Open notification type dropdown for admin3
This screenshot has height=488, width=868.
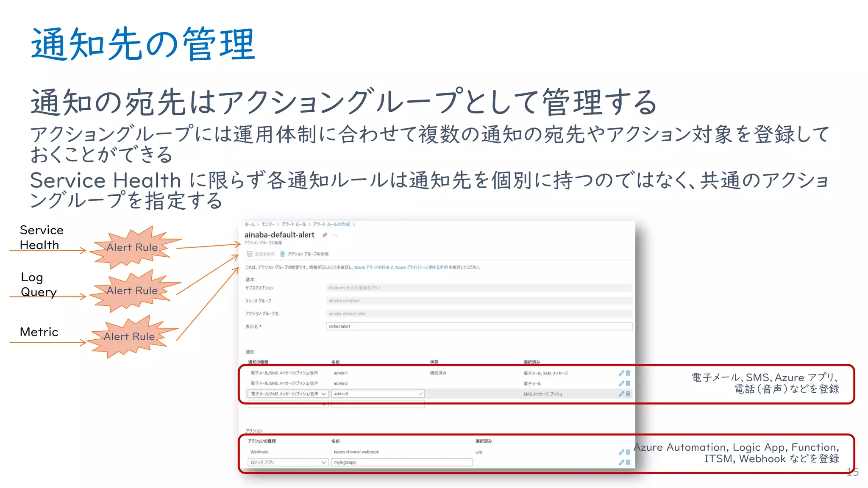pyautogui.click(x=288, y=394)
